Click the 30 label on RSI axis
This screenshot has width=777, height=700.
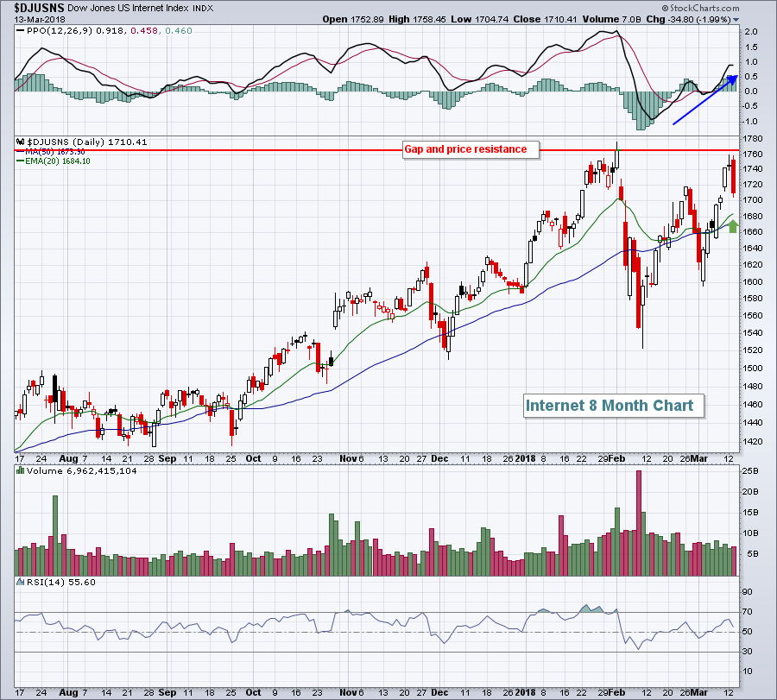[x=747, y=652]
